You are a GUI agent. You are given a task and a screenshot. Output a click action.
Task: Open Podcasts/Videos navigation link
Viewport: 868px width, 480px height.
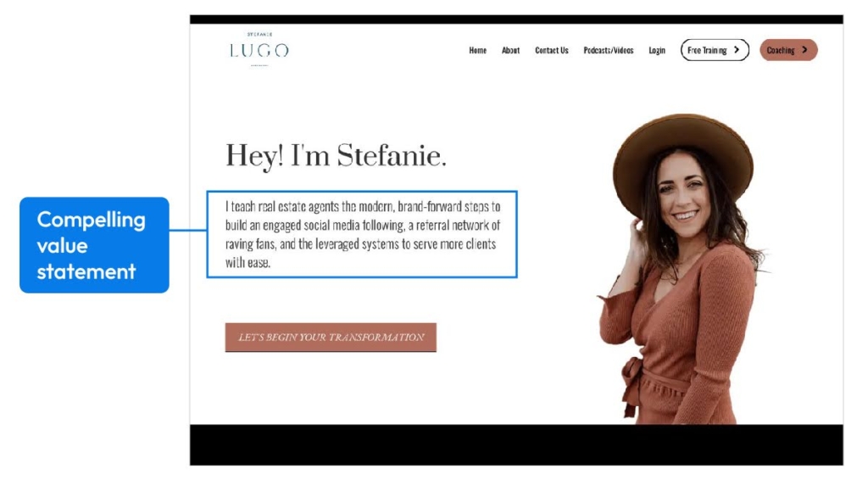[609, 50]
